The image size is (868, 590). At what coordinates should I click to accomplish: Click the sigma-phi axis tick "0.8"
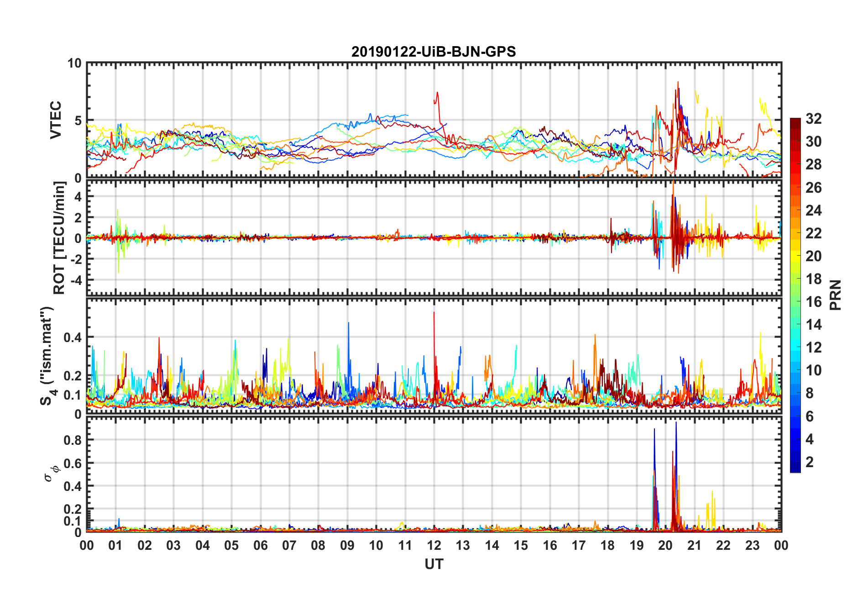[73, 440]
